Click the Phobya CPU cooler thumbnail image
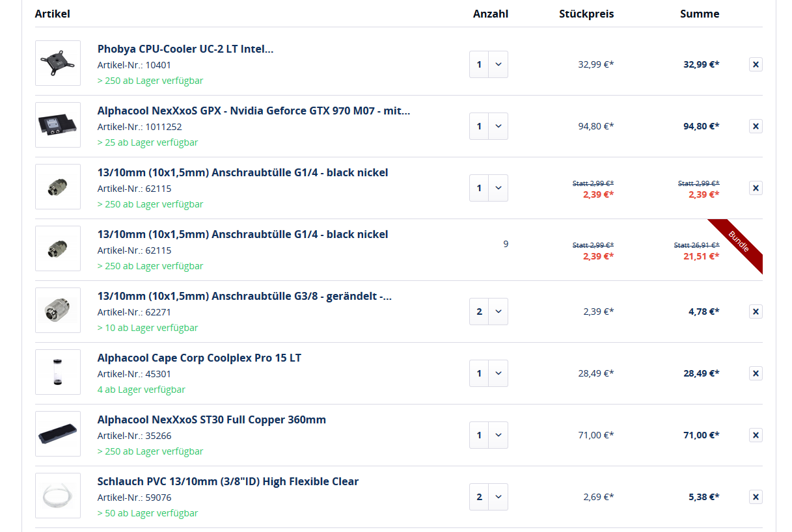This screenshot has width=792, height=532. coord(58,63)
